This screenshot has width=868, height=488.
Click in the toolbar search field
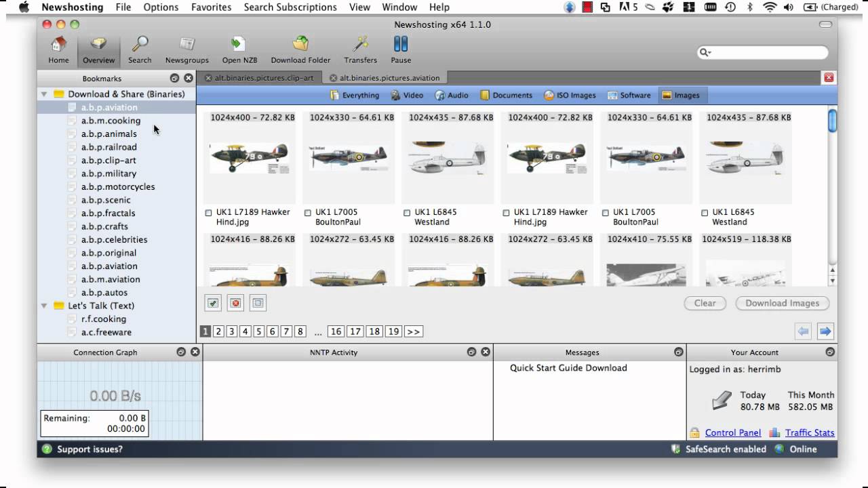coord(763,52)
